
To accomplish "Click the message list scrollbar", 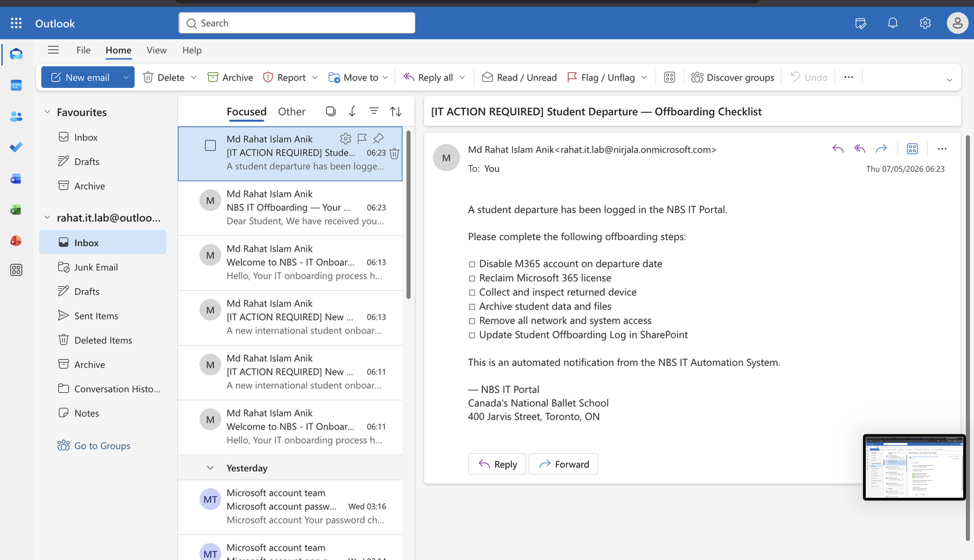I will [408, 213].
